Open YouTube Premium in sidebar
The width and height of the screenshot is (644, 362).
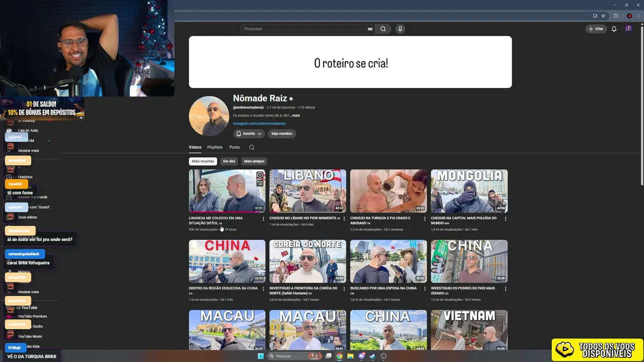click(x=32, y=316)
